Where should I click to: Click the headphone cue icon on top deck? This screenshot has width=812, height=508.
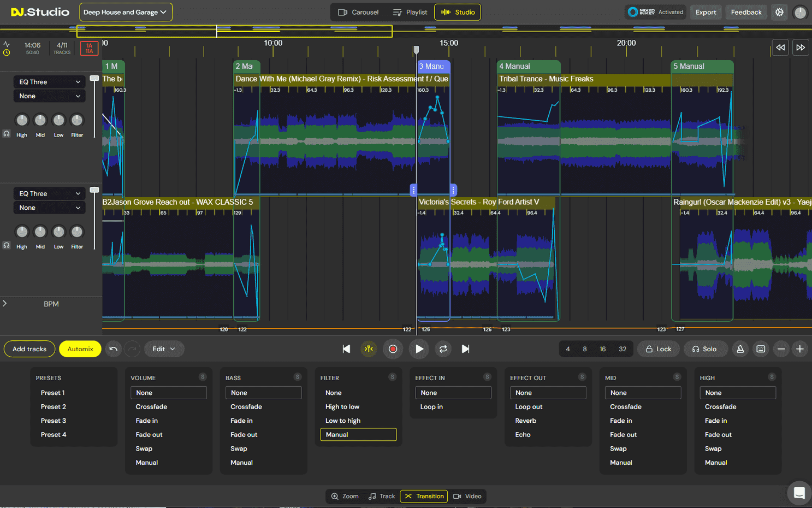tap(7, 133)
